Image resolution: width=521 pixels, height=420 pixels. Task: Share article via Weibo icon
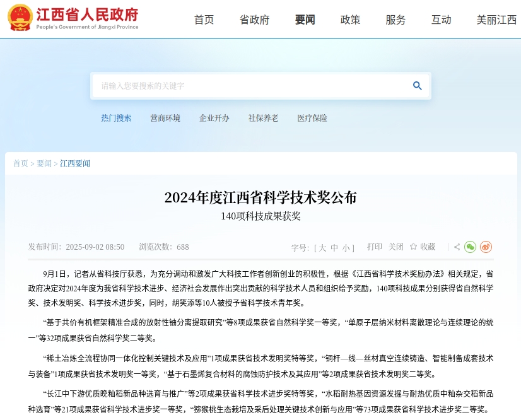pyautogui.click(x=486, y=247)
